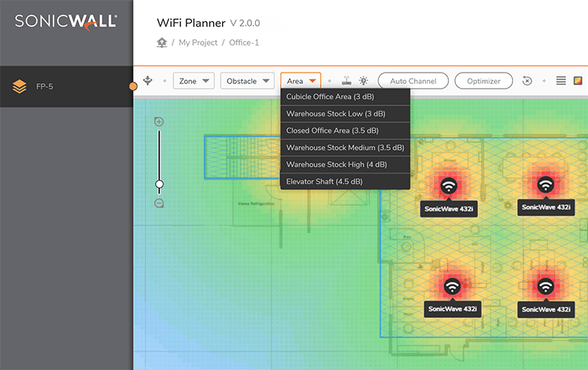Click the Optimizer button
588x370 pixels.
tap(483, 81)
